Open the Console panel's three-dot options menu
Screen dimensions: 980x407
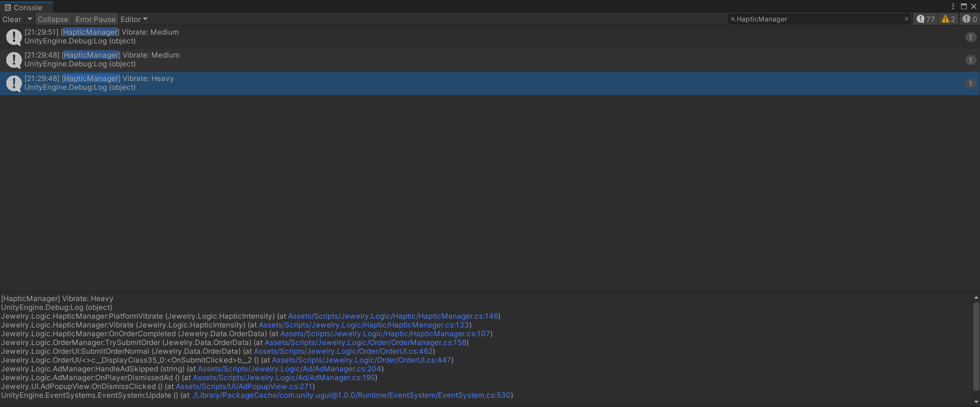953,6
